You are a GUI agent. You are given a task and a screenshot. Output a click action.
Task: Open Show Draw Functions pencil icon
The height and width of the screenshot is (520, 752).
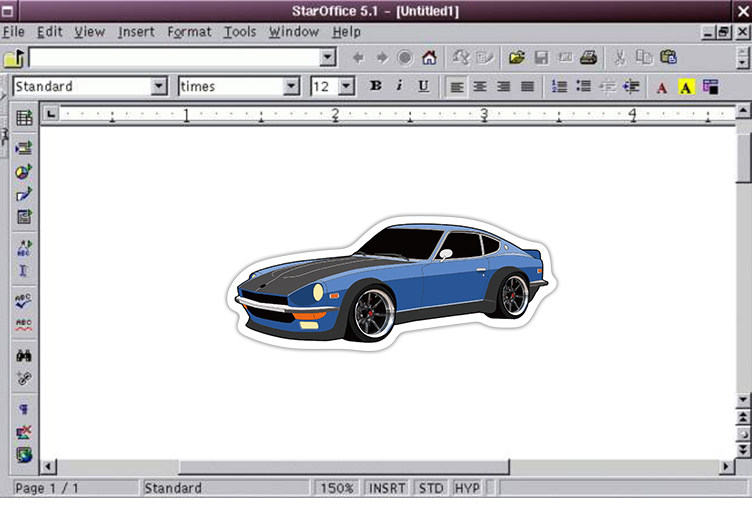click(24, 194)
